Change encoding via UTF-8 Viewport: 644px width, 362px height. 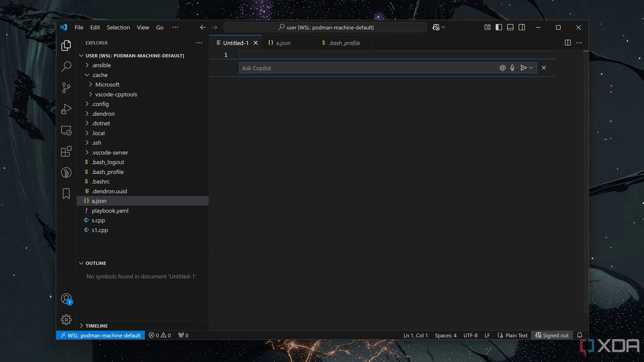[x=470, y=335]
